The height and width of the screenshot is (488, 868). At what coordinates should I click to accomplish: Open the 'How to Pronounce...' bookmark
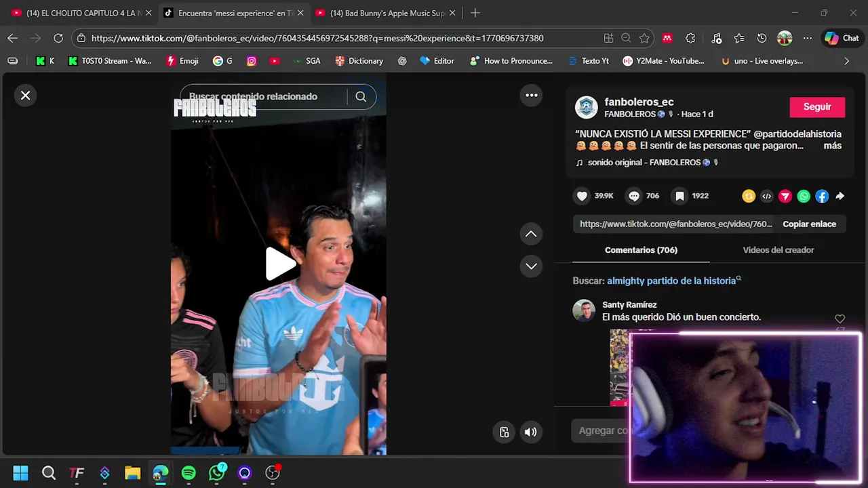511,61
